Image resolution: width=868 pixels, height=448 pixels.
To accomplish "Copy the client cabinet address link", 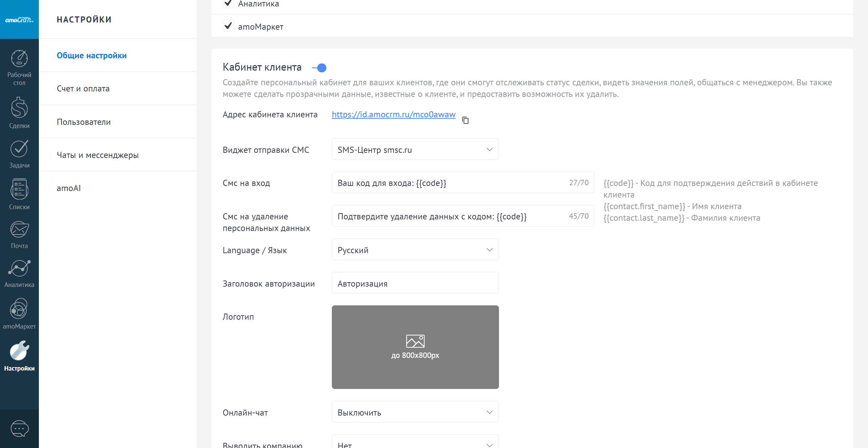I will coord(465,120).
